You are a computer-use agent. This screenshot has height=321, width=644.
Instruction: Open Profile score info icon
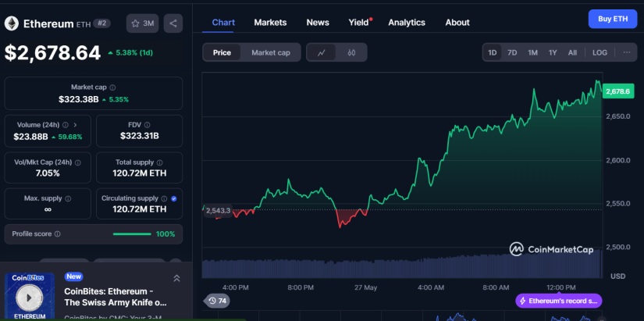click(58, 234)
